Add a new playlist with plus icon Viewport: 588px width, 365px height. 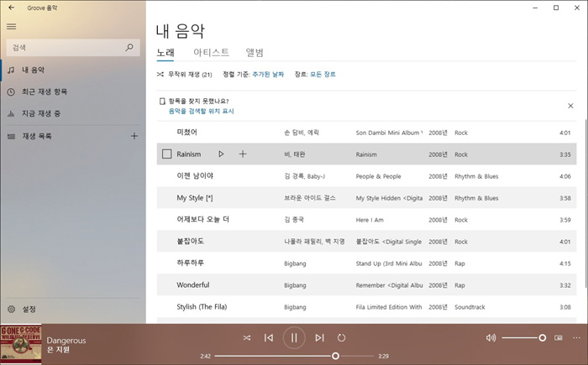point(134,136)
